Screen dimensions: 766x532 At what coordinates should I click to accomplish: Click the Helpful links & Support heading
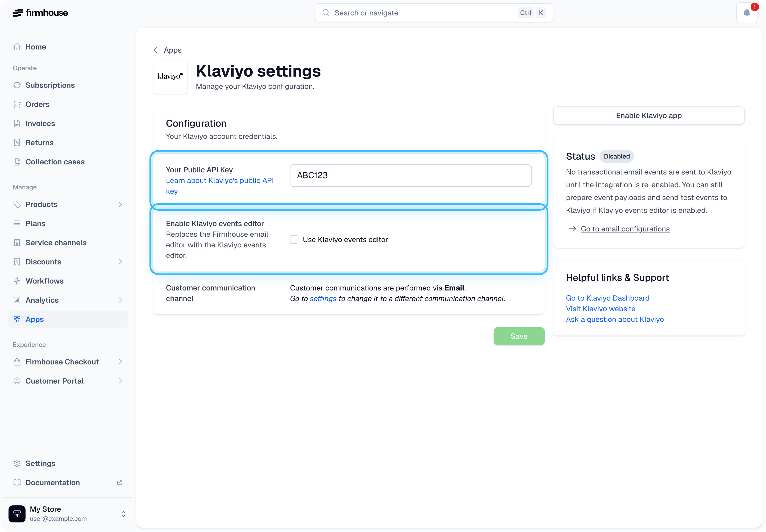pos(617,278)
